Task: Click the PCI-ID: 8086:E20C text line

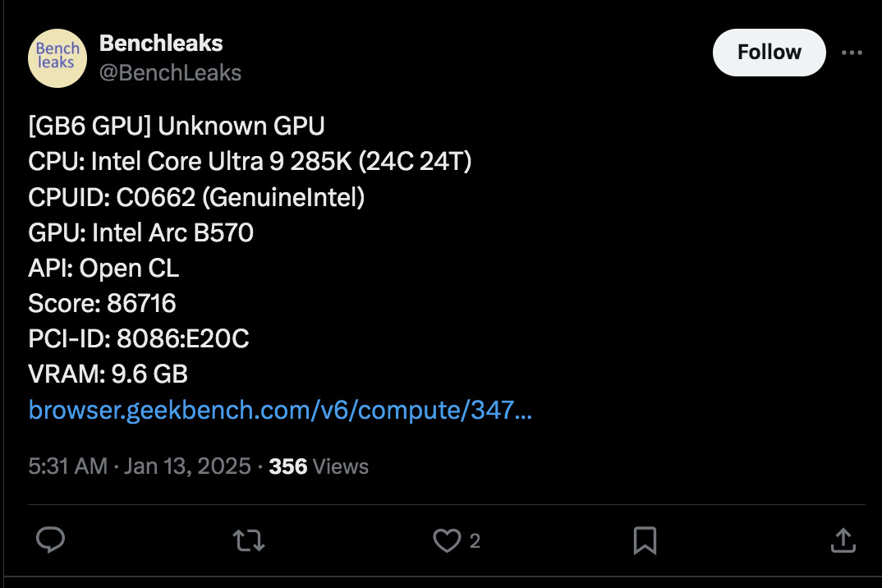Action: tap(138, 338)
